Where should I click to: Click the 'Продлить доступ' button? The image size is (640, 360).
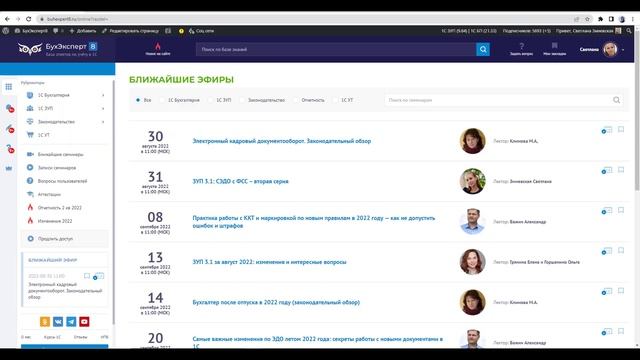65,239
